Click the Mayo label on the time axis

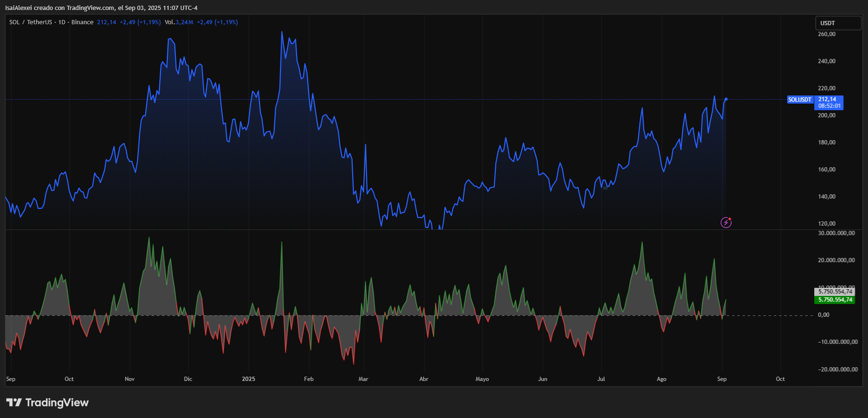[x=482, y=379]
